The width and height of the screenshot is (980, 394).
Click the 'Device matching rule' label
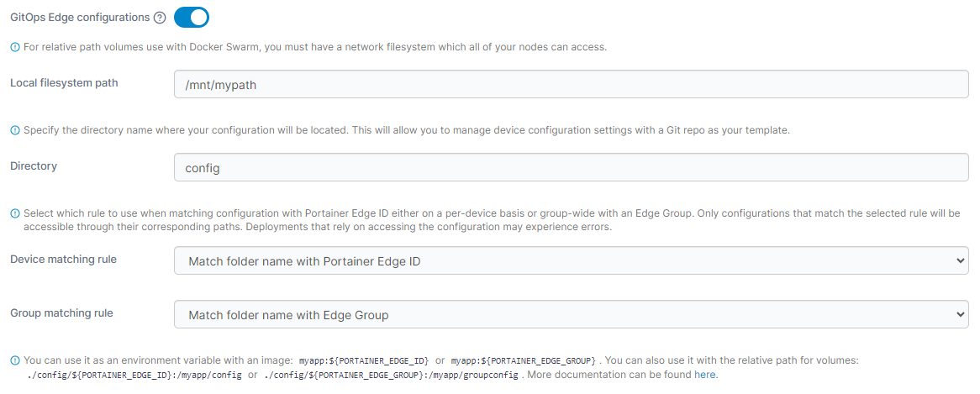[63, 260]
